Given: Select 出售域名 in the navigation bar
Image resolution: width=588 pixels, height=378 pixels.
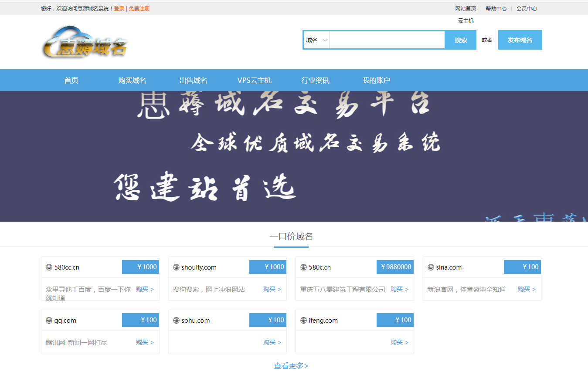Looking at the screenshot, I should [194, 80].
